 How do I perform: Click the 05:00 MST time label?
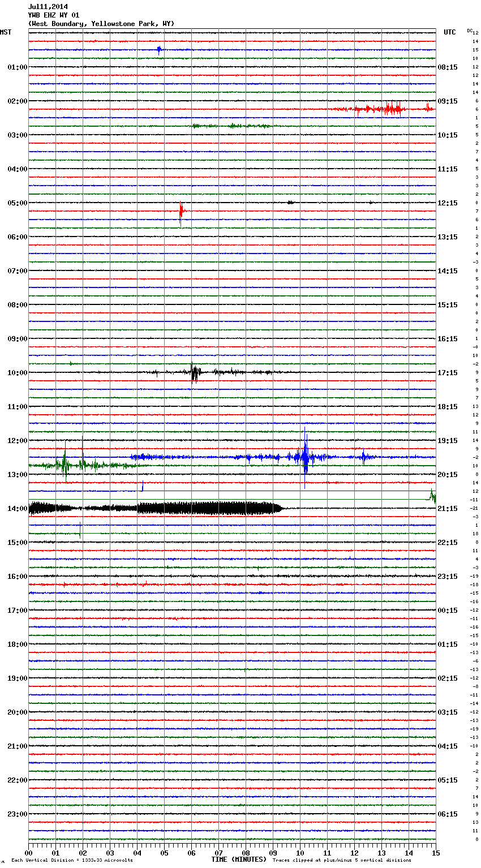coord(17,203)
